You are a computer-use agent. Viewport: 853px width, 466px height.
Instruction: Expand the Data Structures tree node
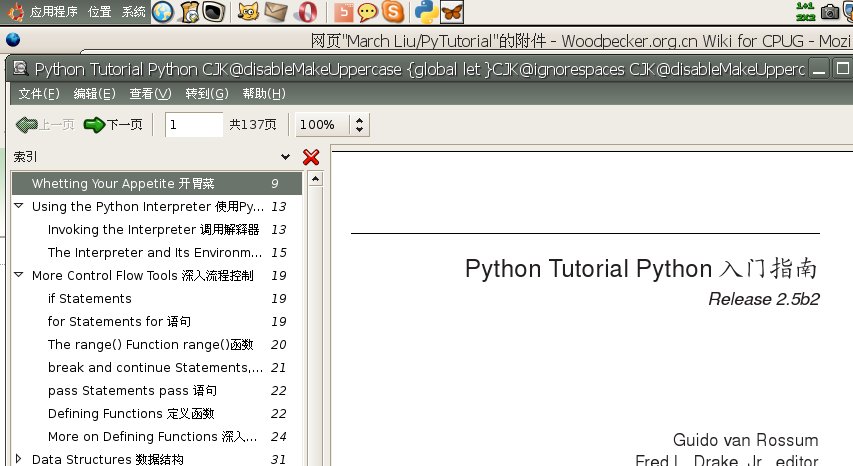tap(18, 459)
